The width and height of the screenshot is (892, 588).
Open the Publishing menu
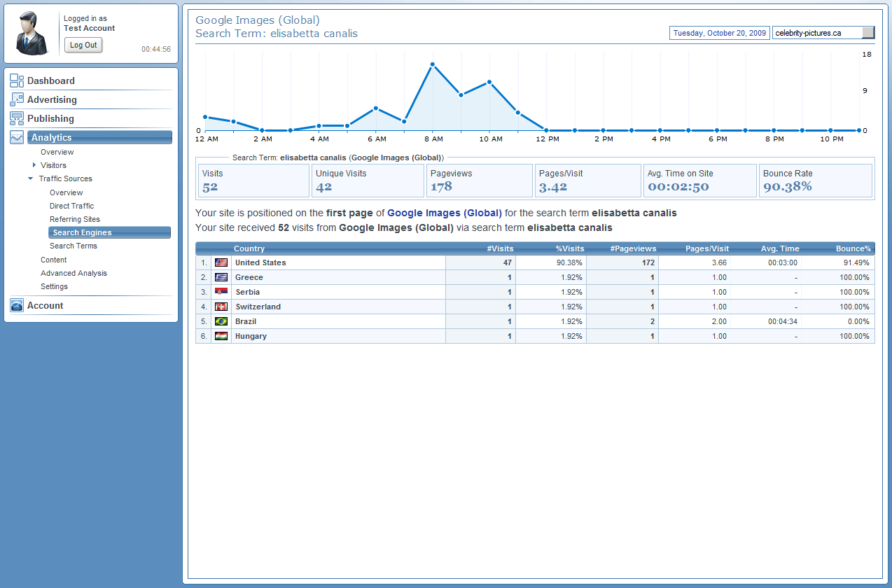click(x=50, y=118)
